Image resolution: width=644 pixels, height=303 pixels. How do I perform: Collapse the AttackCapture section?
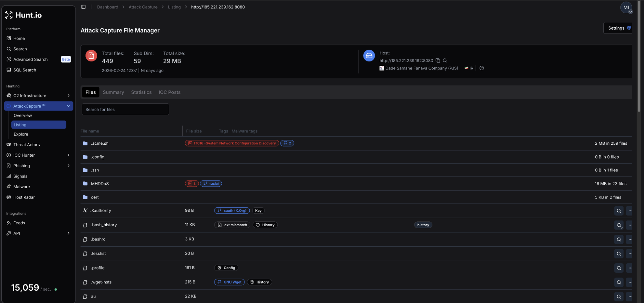click(68, 106)
